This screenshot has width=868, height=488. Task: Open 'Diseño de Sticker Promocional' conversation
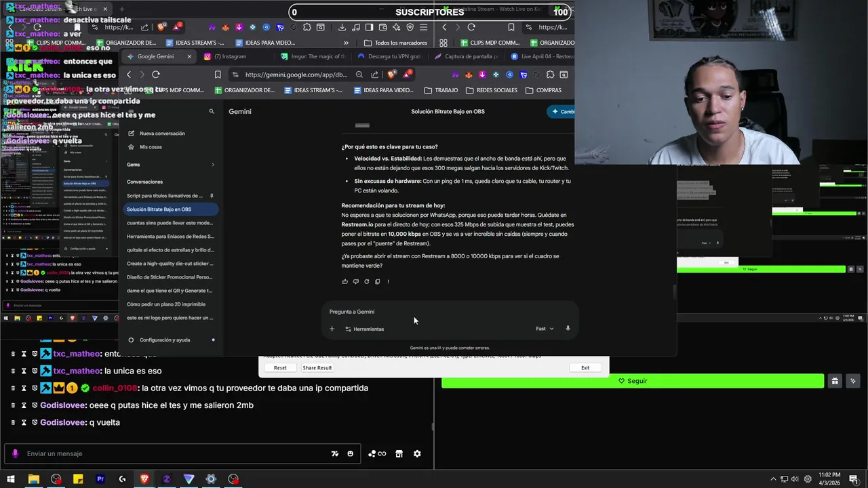170,277
